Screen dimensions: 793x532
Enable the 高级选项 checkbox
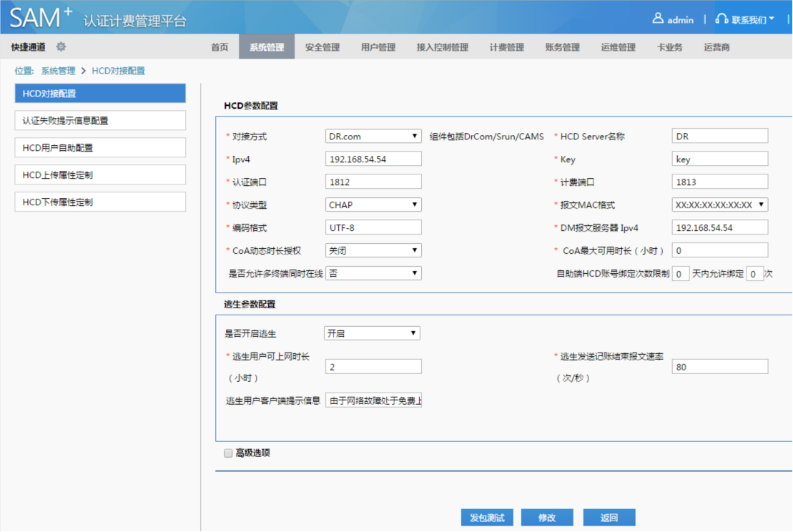pos(228,453)
